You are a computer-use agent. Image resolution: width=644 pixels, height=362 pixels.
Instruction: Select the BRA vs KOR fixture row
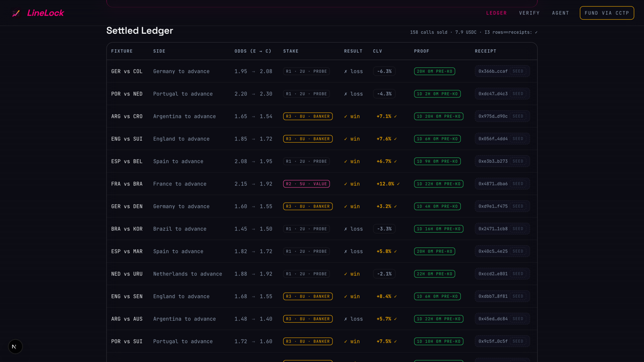coord(322,229)
